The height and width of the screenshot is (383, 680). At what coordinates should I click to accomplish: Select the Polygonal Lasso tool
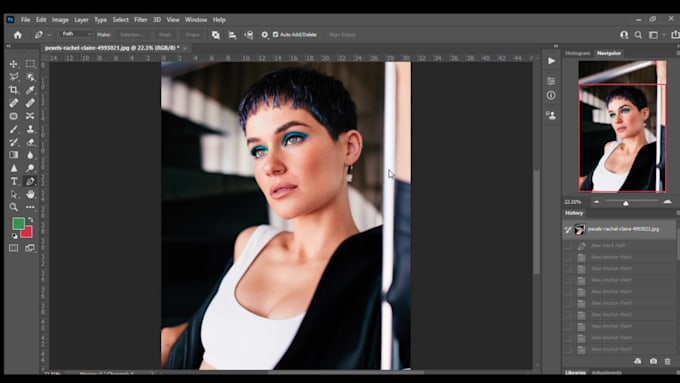pyautogui.click(x=14, y=77)
